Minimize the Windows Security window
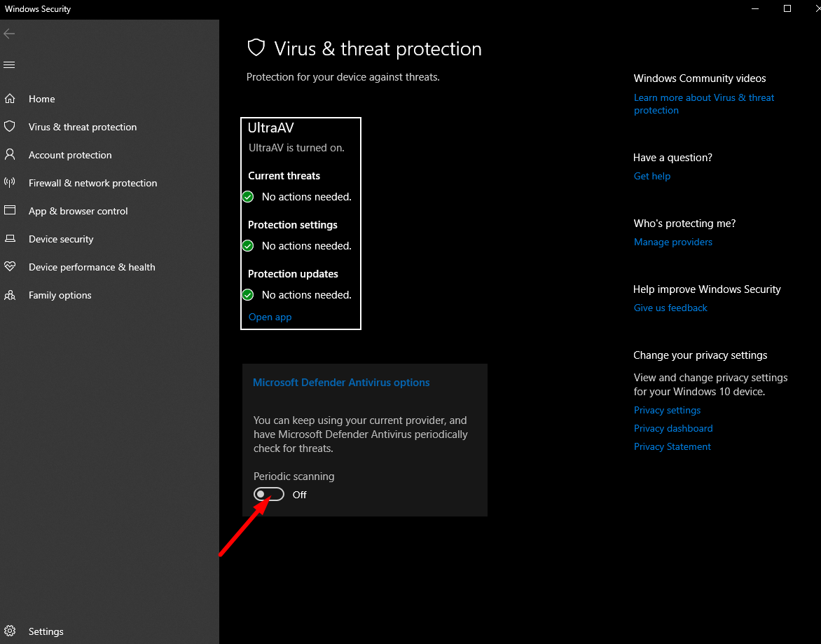 point(755,8)
